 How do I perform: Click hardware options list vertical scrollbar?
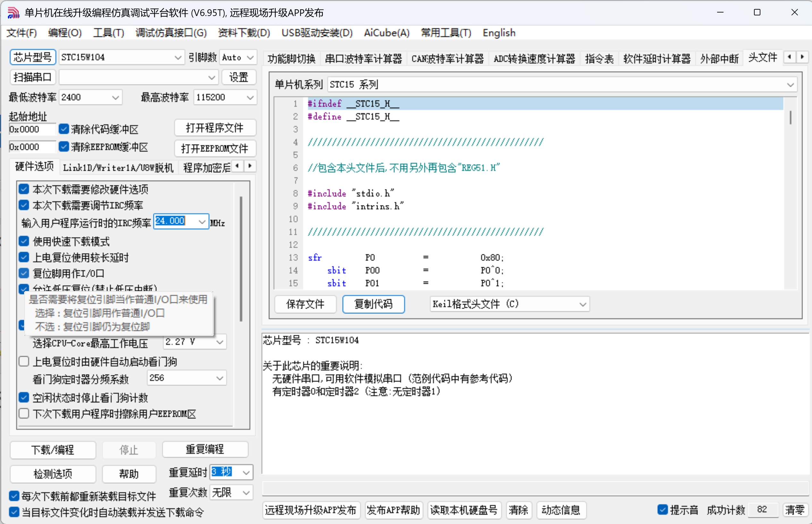pyautogui.click(x=241, y=259)
